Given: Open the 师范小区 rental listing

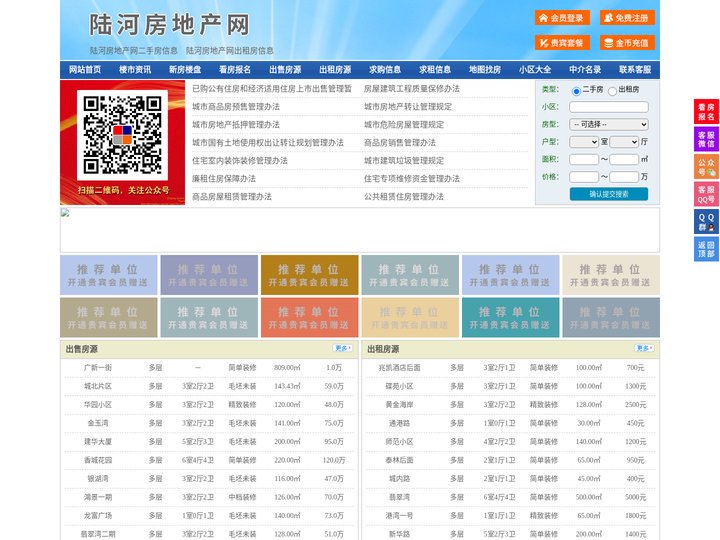Looking at the screenshot, I should coord(399,442).
